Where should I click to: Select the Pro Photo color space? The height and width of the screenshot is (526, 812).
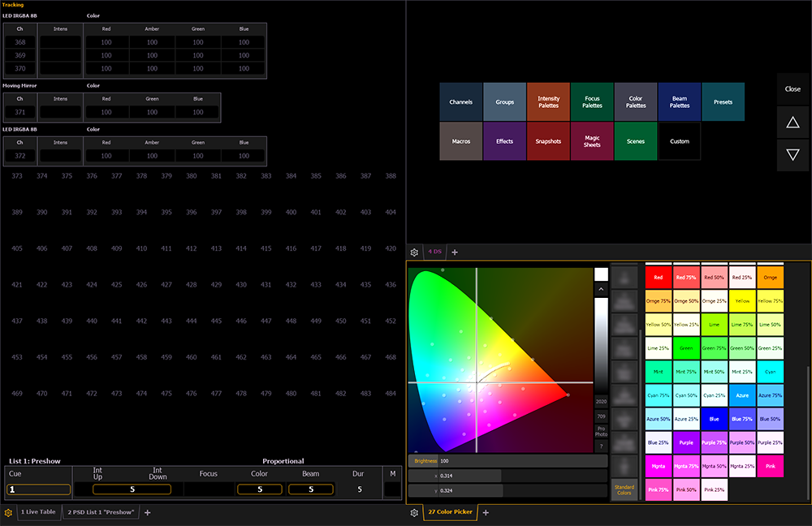[601, 431]
